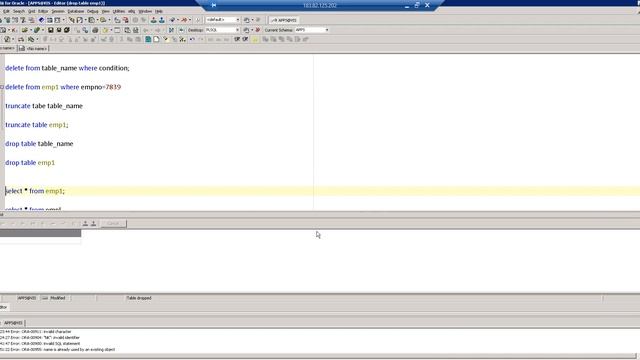Click the pin icon on remote desktop bar

coord(213,5)
